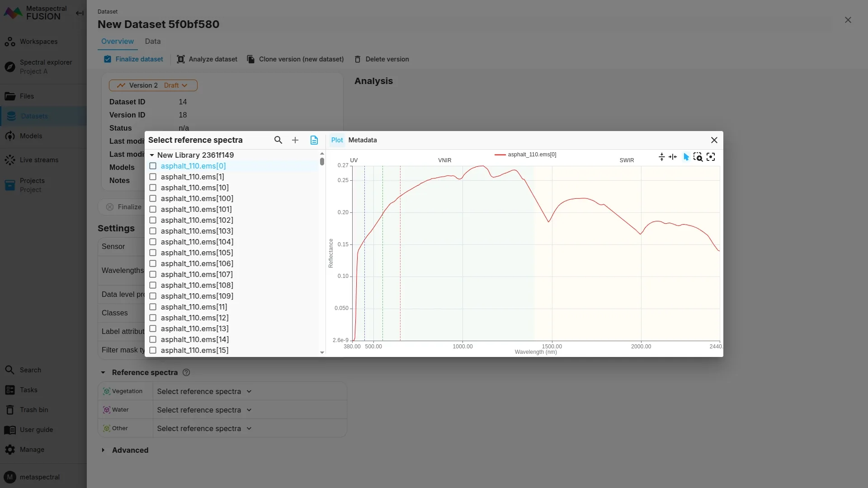Viewport: 868px width, 488px height.
Task: Switch to the Metadata tab
Action: (362, 140)
